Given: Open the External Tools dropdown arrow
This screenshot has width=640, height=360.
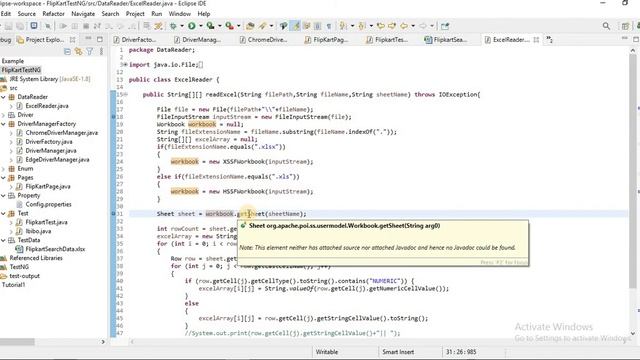Looking at the screenshot, I should 239,26.
